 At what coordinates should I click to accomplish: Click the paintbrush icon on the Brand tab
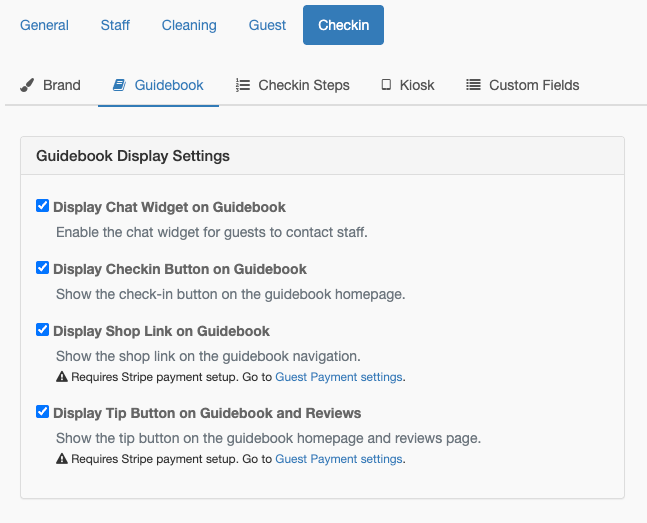[28, 85]
